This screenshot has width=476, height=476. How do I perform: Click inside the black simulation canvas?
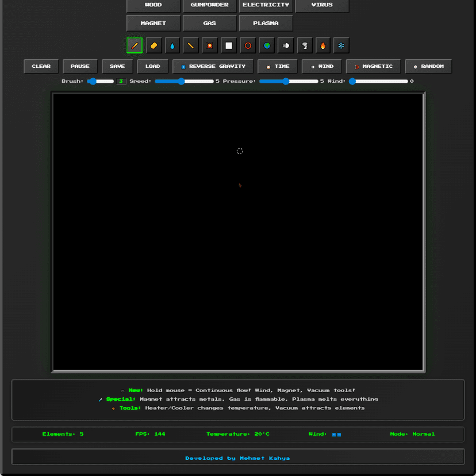(239, 259)
